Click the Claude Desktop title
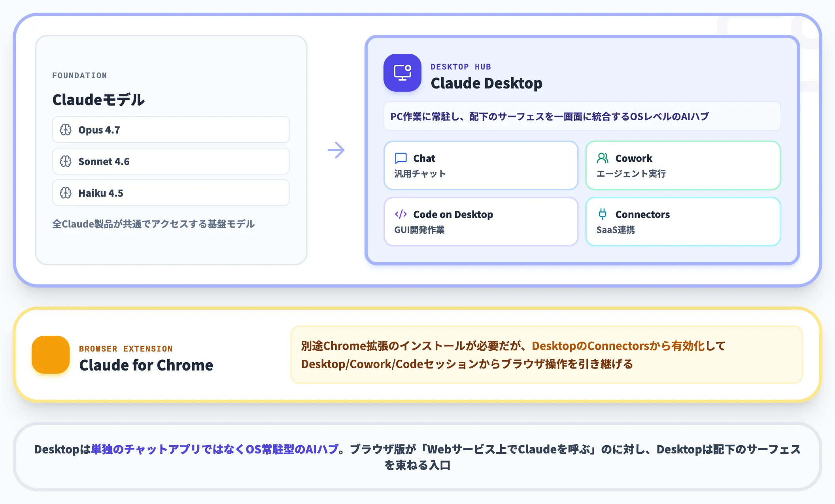This screenshot has width=835, height=504. tap(486, 83)
